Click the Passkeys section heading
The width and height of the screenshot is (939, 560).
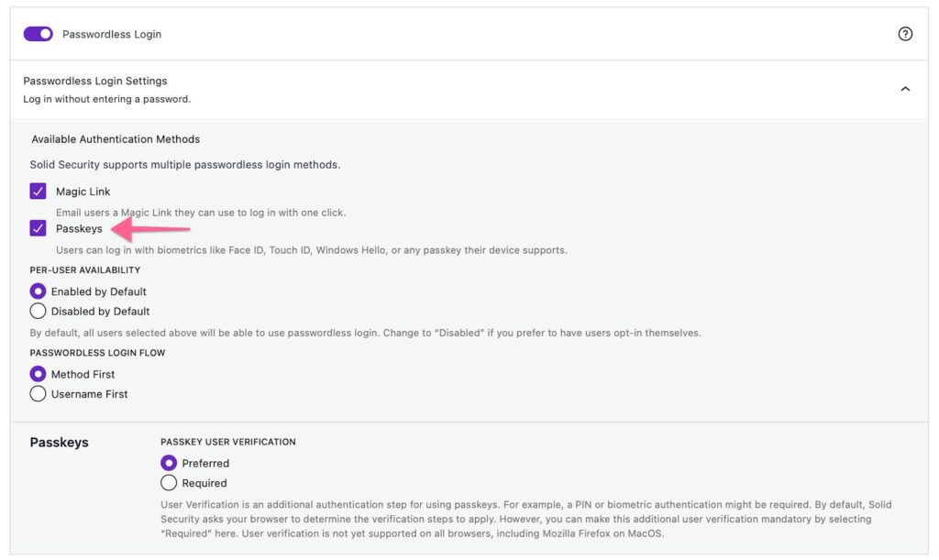pyautogui.click(x=59, y=442)
